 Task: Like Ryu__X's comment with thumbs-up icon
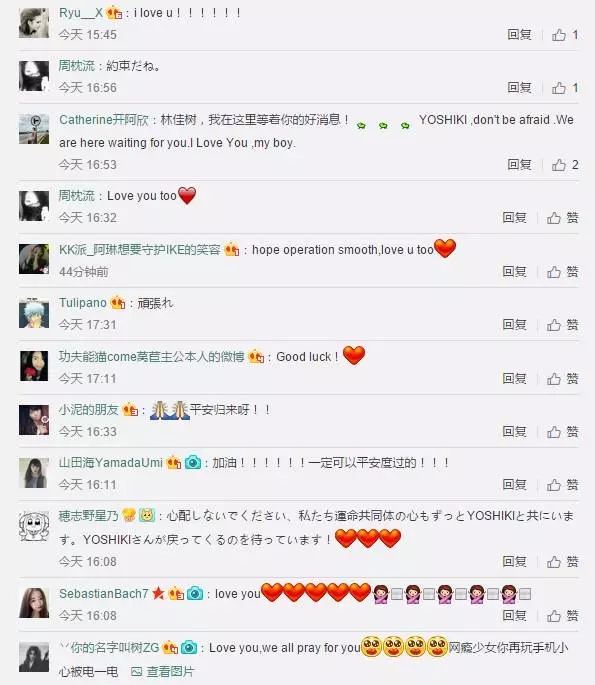tap(565, 35)
